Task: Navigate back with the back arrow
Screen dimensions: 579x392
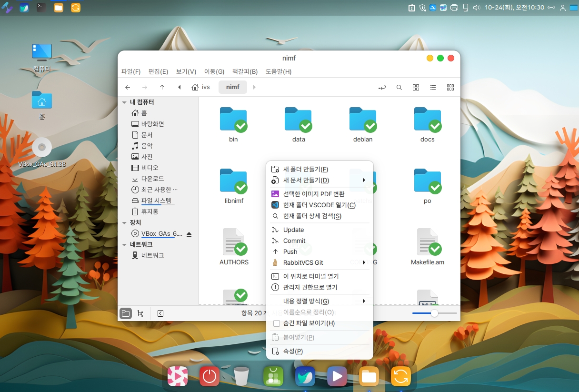Action: [x=128, y=88]
